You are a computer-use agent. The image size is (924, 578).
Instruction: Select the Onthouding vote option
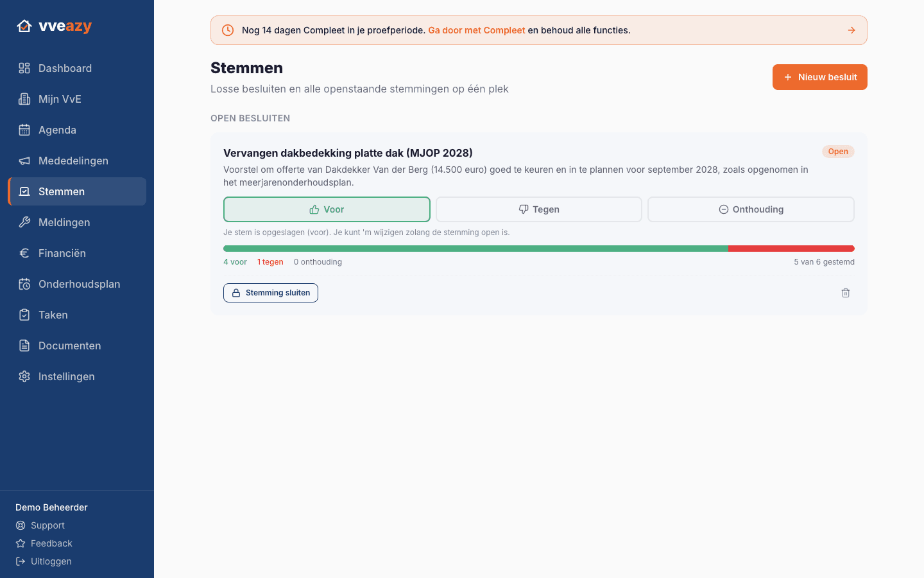pyautogui.click(x=751, y=209)
